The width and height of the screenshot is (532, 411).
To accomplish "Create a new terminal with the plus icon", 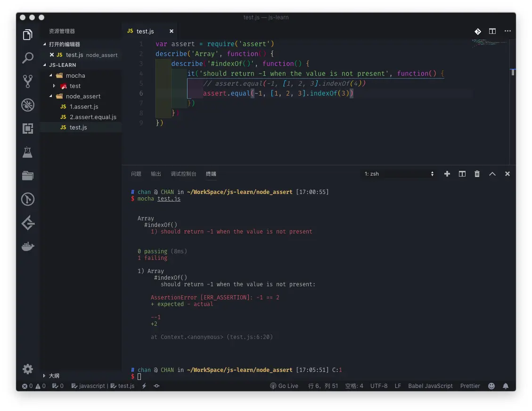I will (447, 174).
